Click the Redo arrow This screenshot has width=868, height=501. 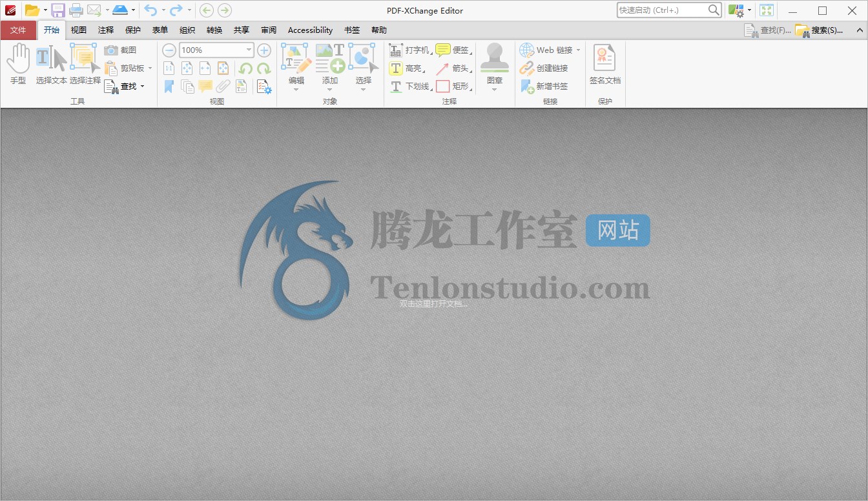click(x=176, y=10)
